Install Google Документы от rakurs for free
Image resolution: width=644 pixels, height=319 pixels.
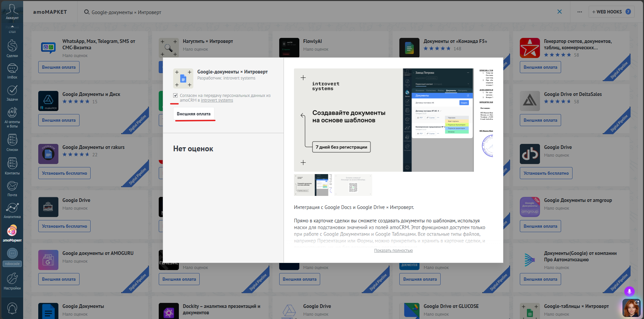click(x=64, y=173)
